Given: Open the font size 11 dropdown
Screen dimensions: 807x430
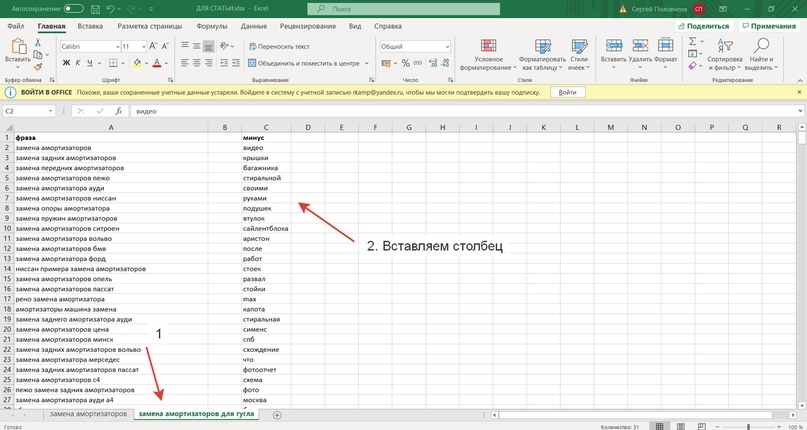Looking at the screenshot, I should pyautogui.click(x=144, y=46).
